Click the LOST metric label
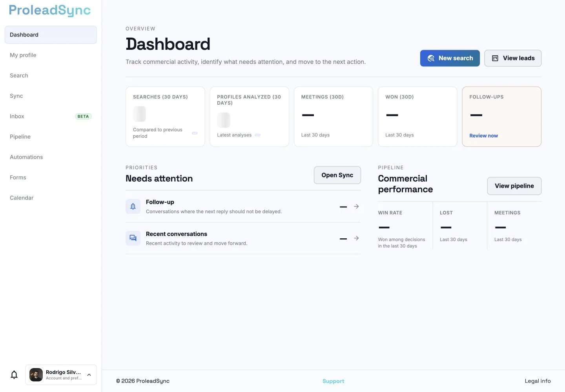Viewport: 565px width, 392px height. (x=446, y=213)
